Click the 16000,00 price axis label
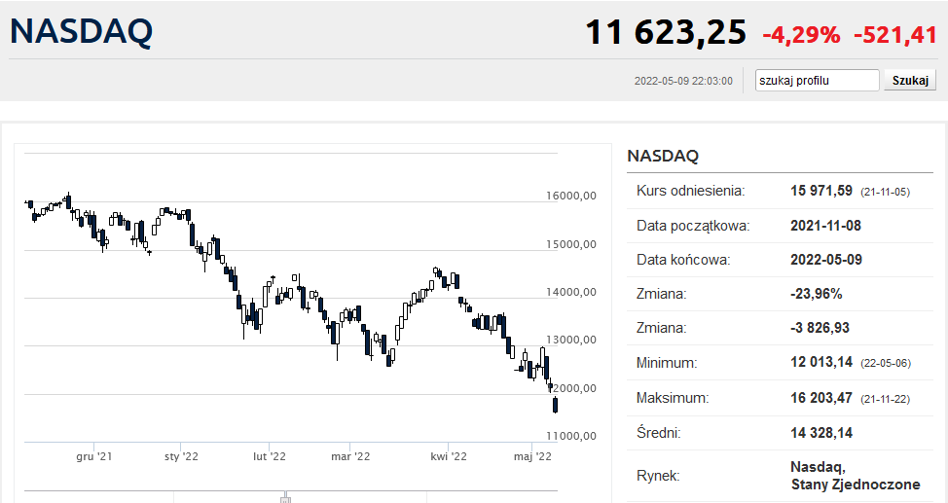The width and height of the screenshot is (948, 503). (572, 196)
